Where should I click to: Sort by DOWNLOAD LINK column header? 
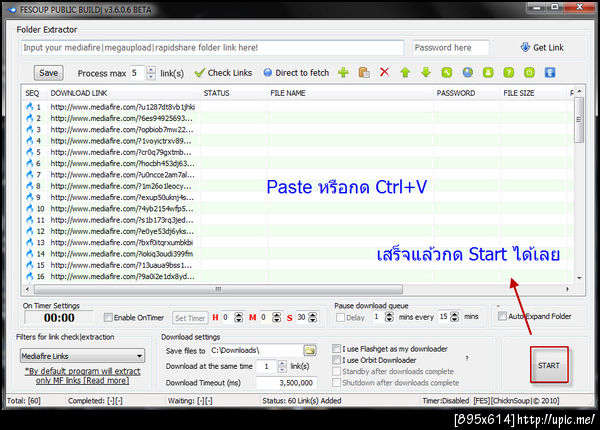79,93
